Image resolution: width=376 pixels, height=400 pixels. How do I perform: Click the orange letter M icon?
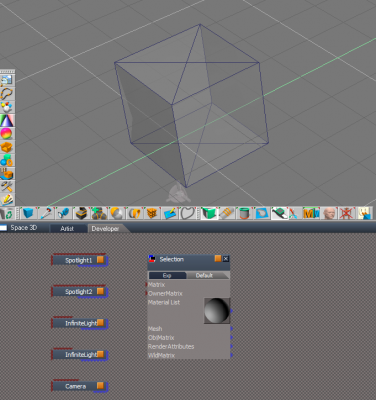311,213
